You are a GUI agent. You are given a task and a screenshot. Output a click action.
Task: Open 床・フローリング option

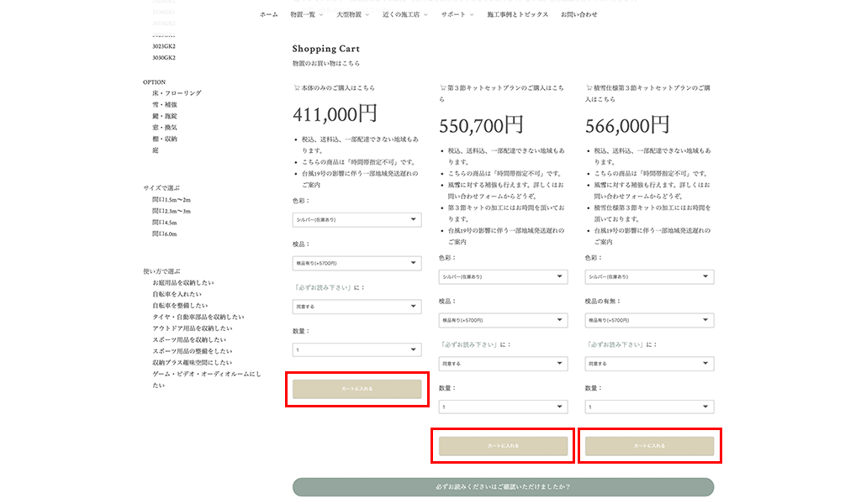pyautogui.click(x=177, y=93)
